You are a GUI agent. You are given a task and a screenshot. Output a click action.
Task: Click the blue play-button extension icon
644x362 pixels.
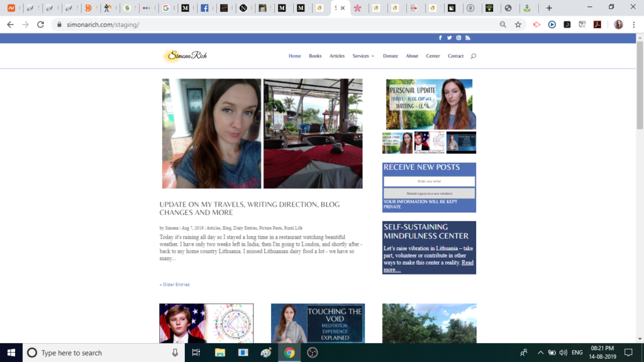pyautogui.click(x=552, y=25)
